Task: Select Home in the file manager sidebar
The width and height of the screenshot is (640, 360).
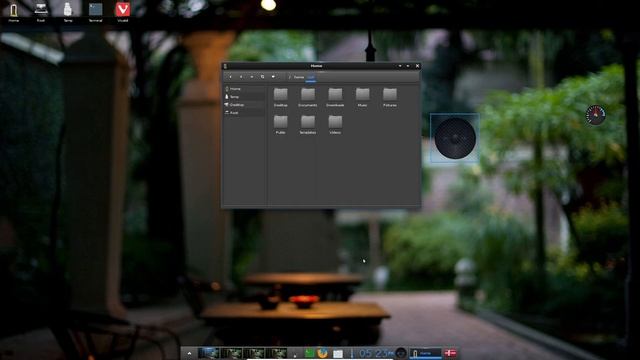Action: coord(244,89)
